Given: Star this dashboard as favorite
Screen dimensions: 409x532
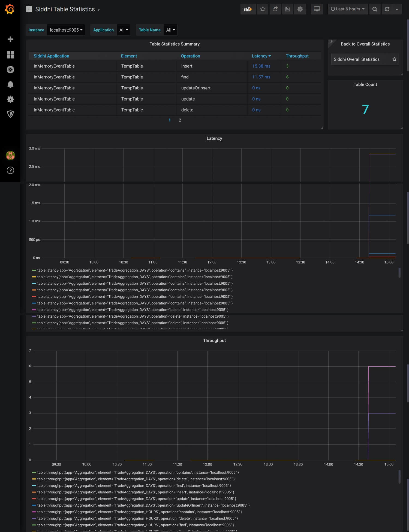Looking at the screenshot, I should coord(263,9).
